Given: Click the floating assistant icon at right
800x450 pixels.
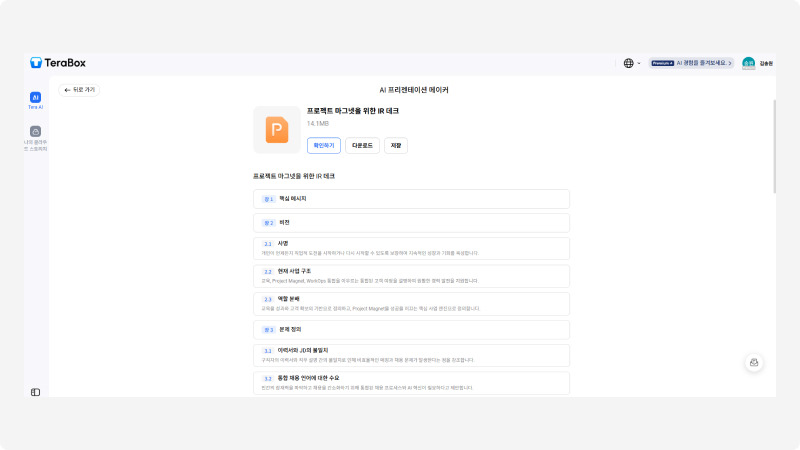Looking at the screenshot, I should tap(754, 363).
